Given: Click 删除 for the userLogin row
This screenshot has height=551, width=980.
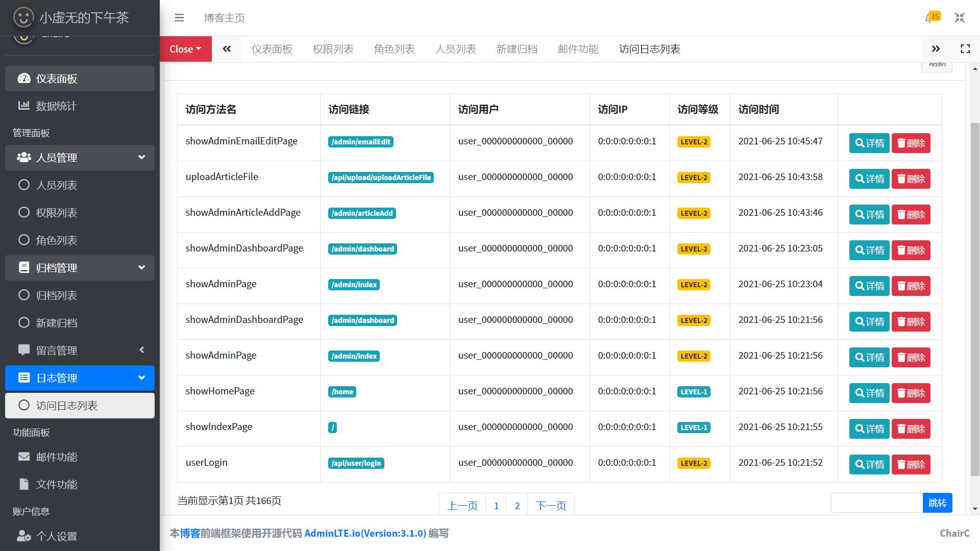Looking at the screenshot, I should click(x=911, y=465).
